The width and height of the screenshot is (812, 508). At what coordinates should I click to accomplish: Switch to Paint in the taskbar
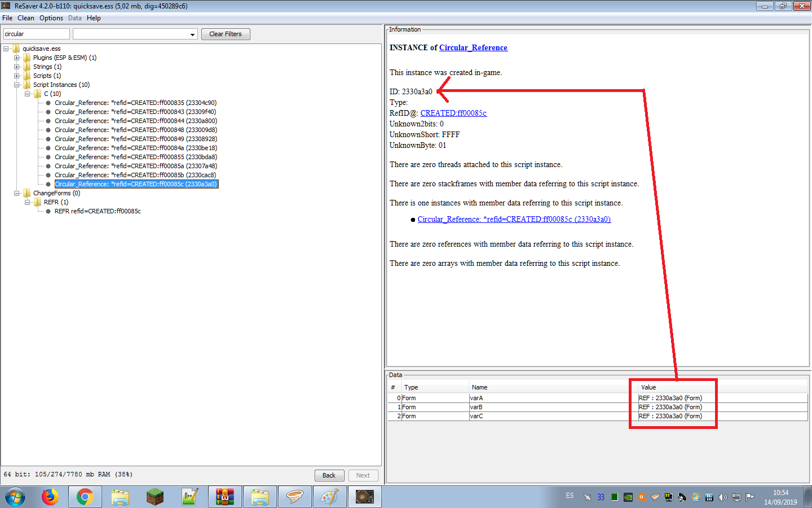click(x=330, y=497)
